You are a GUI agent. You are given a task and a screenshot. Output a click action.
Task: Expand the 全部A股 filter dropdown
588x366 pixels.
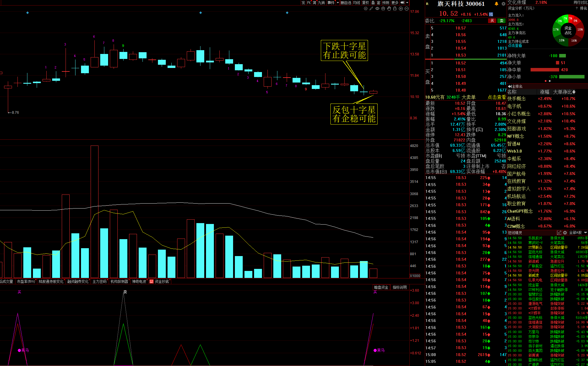(x=585, y=233)
